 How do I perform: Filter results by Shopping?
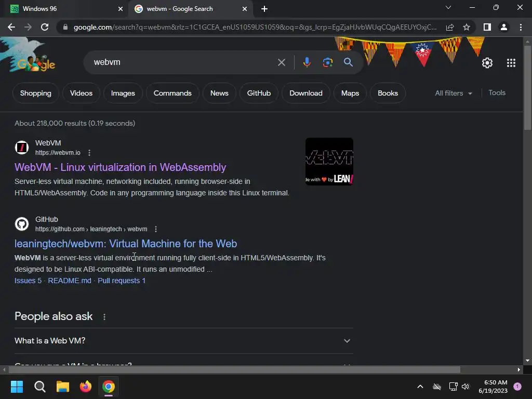36,93
